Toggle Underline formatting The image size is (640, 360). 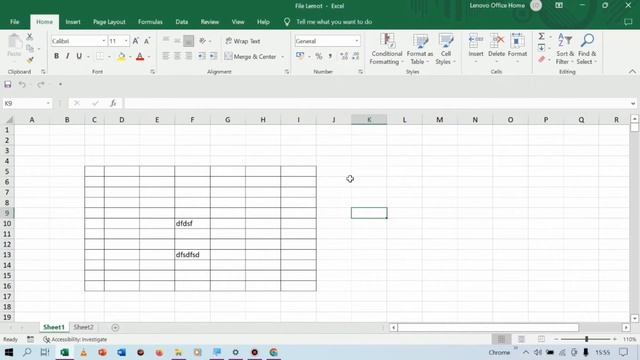click(x=79, y=56)
